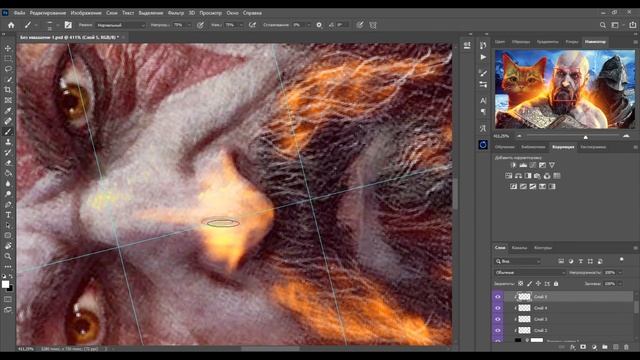Select the Pen tool
This screenshot has width=640, height=360.
[8, 204]
